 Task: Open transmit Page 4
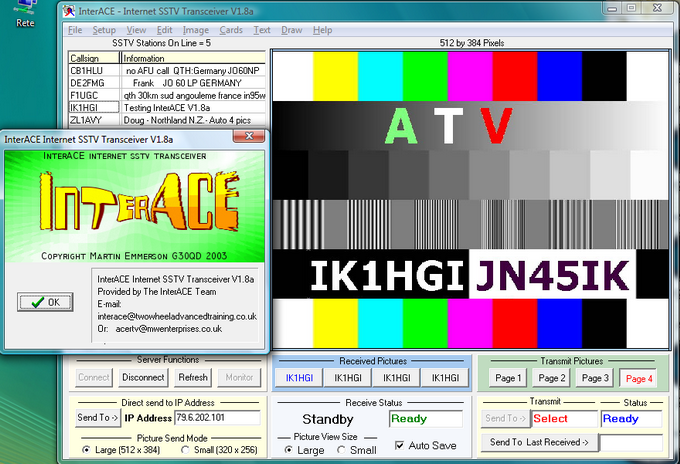click(639, 379)
